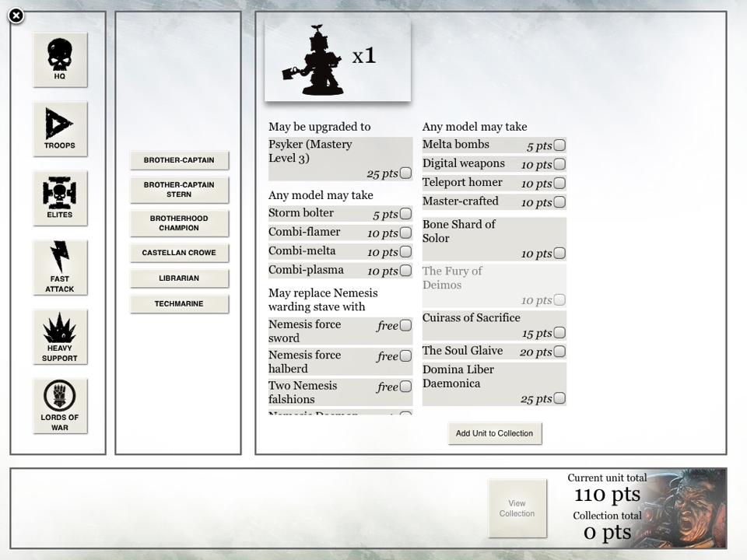Image resolution: width=747 pixels, height=560 pixels.
Task: Tick the Combi-plasma checkbox
Action: point(406,271)
